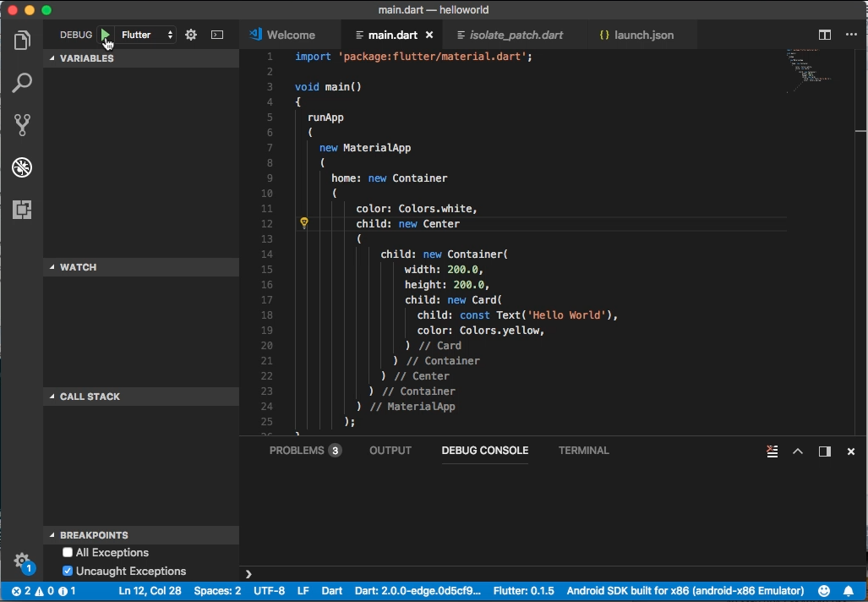The height and width of the screenshot is (602, 868).
Task: Enable the All Exceptions breakpoint
Action: coord(68,552)
